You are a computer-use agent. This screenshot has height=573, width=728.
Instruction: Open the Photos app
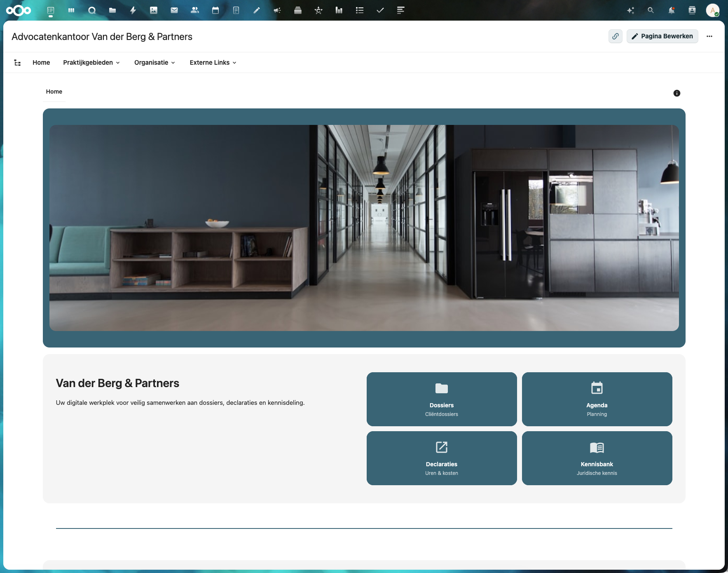(x=154, y=10)
